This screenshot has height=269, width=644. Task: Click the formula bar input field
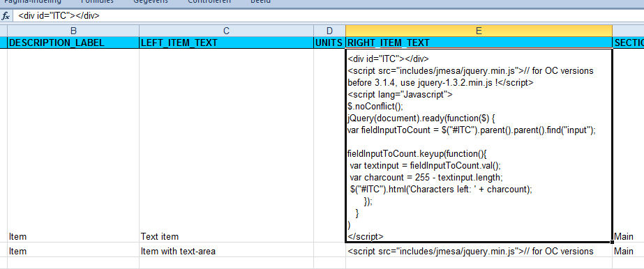(x=329, y=16)
